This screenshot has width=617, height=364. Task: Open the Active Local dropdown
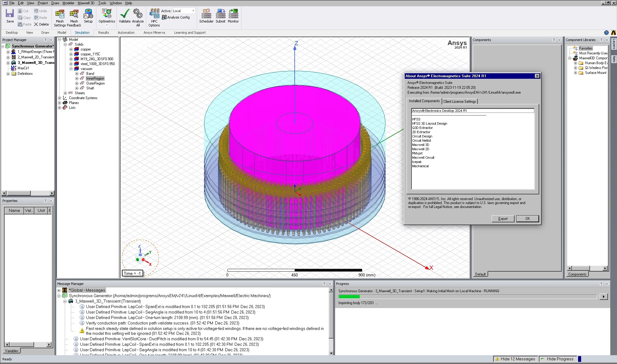[193, 11]
